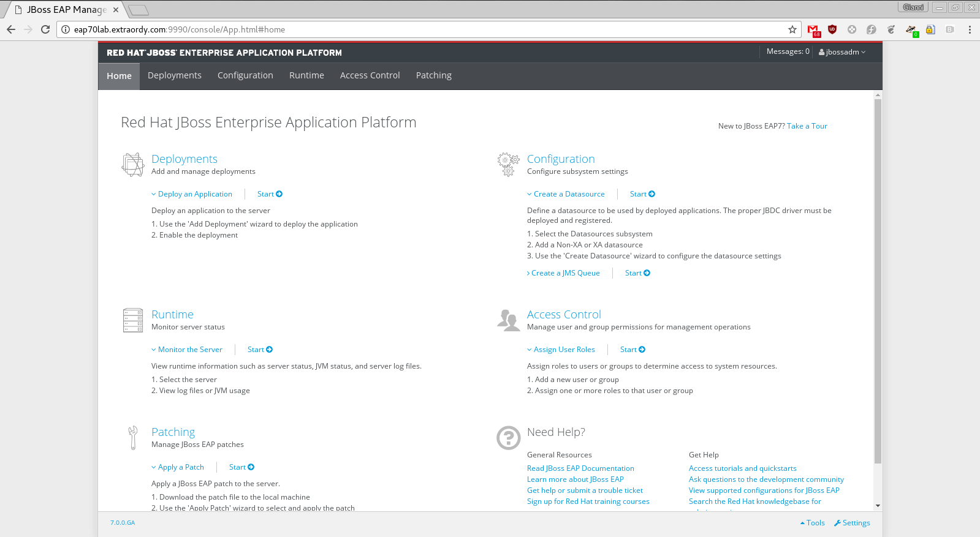Reload the page

tap(45, 29)
